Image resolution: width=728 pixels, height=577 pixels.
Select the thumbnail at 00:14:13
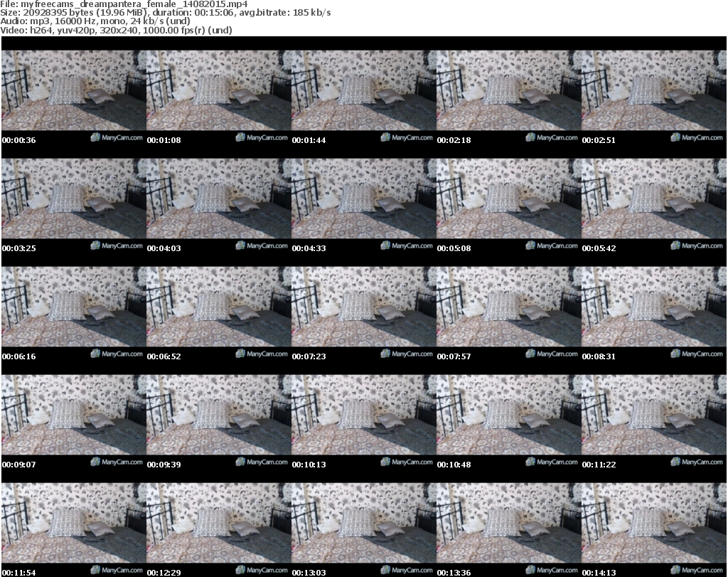click(654, 524)
